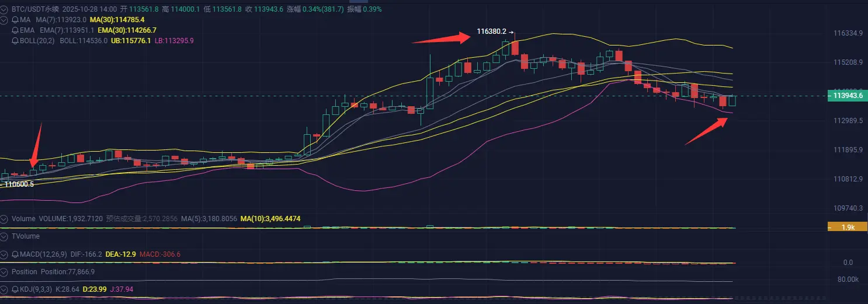Collapse the MACD panel chevron
Image resolution: width=868 pixels, height=304 pixels.
coord(4,254)
